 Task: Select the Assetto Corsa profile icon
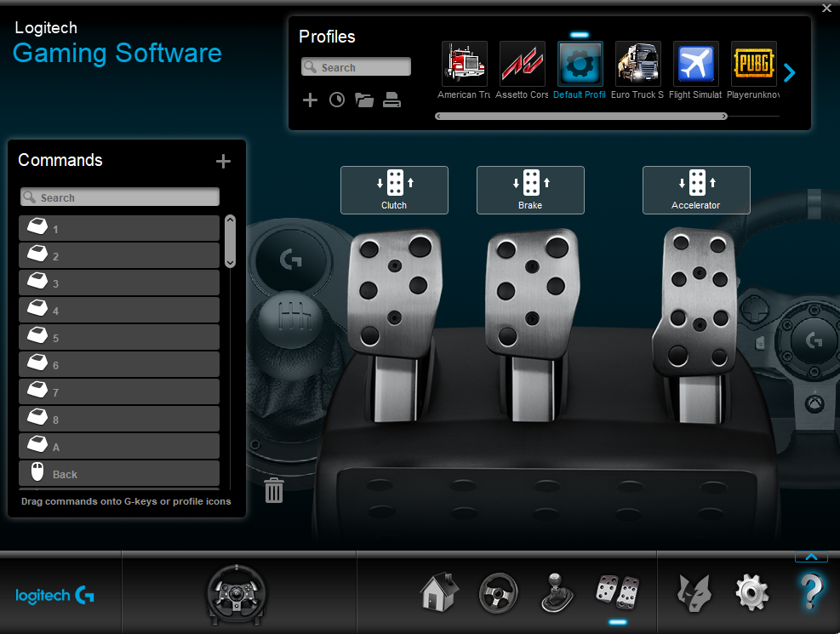coord(523,64)
